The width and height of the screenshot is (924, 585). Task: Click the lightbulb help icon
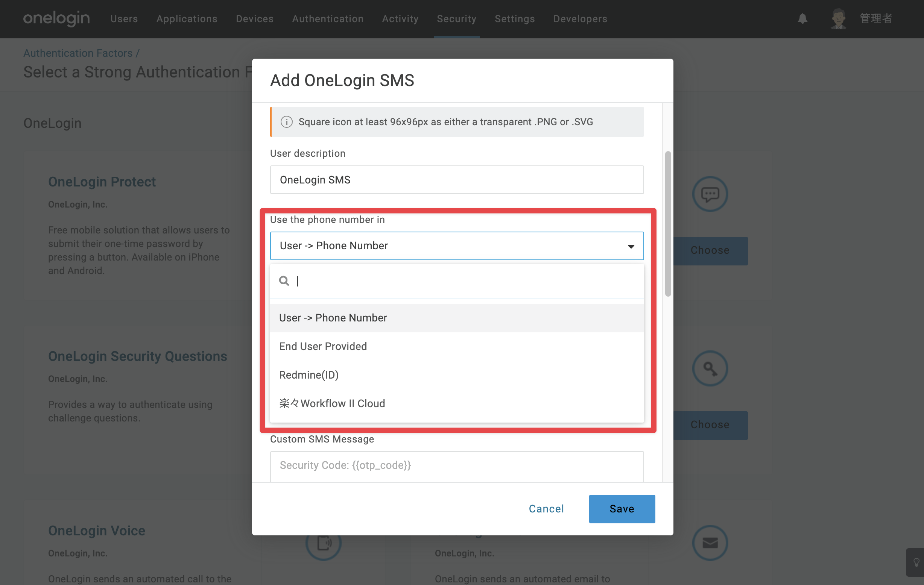pyautogui.click(x=916, y=562)
